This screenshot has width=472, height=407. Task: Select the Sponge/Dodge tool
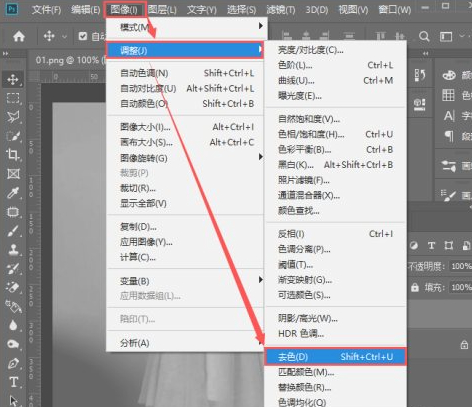click(13, 344)
